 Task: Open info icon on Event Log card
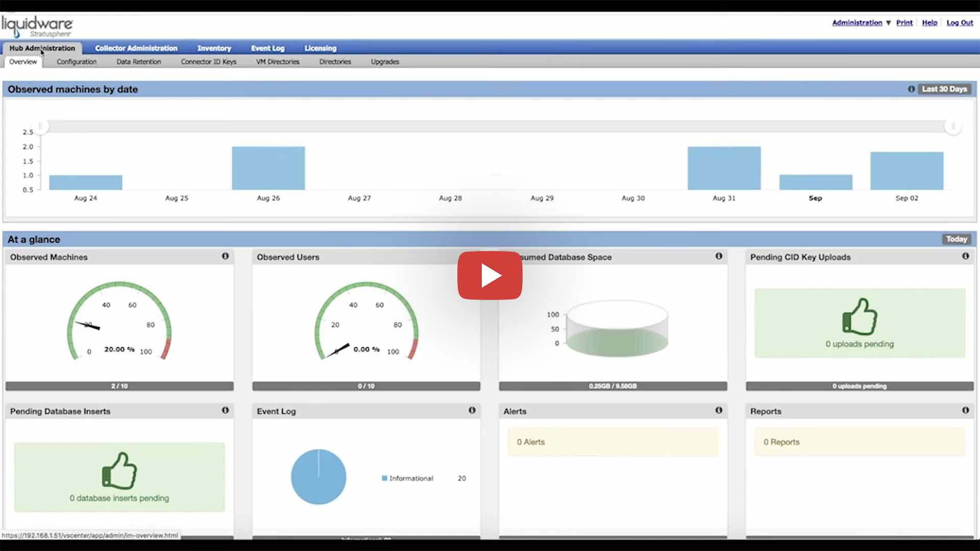click(472, 410)
